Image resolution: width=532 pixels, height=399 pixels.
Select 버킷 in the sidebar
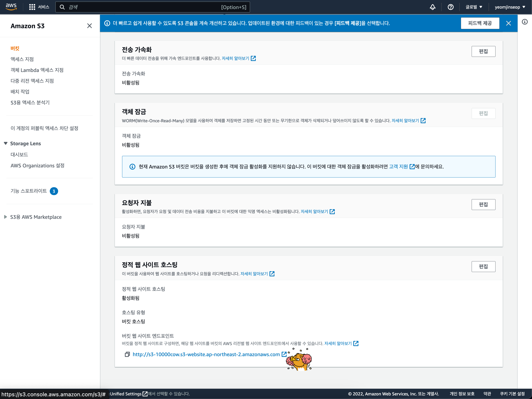click(x=15, y=48)
